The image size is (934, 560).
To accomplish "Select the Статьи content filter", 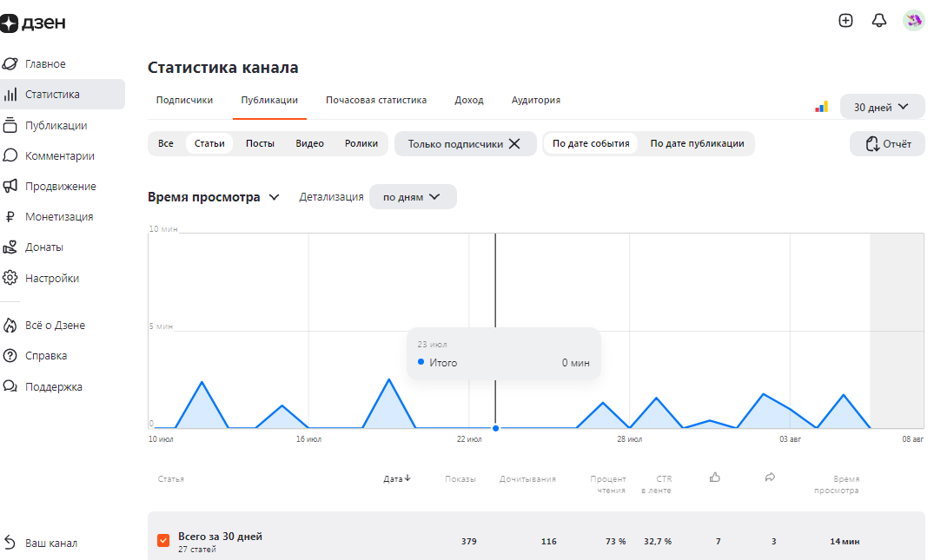I will [x=209, y=143].
